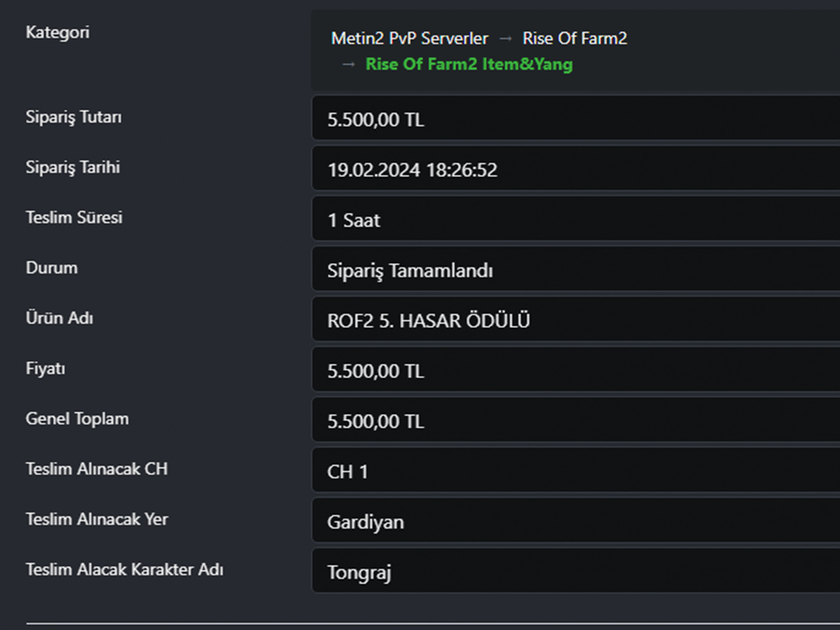
Task: Select the Genel Toplam field value 5.500,00 TL
Action: [x=576, y=420]
